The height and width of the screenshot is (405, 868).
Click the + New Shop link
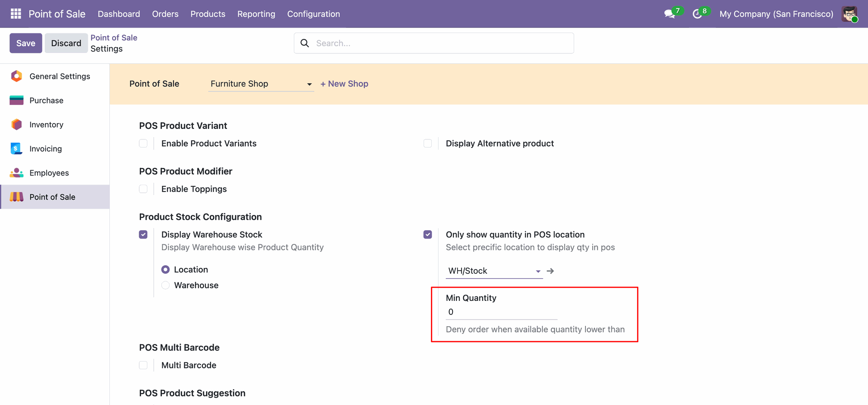click(x=344, y=84)
